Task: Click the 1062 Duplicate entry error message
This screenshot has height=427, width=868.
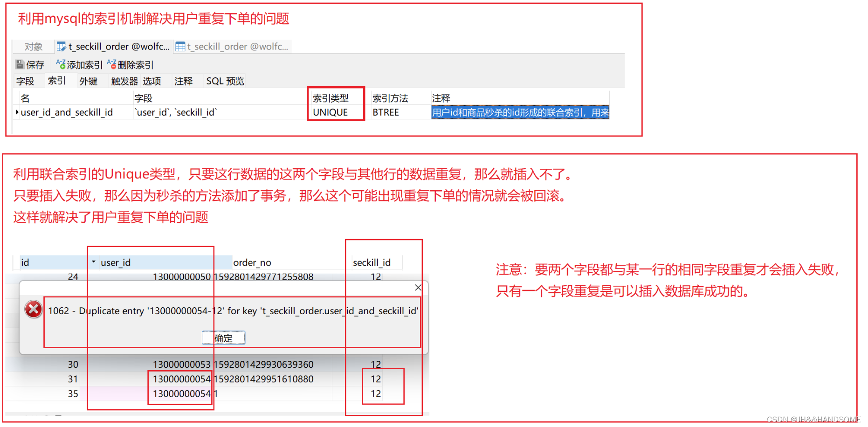Action: tap(233, 311)
